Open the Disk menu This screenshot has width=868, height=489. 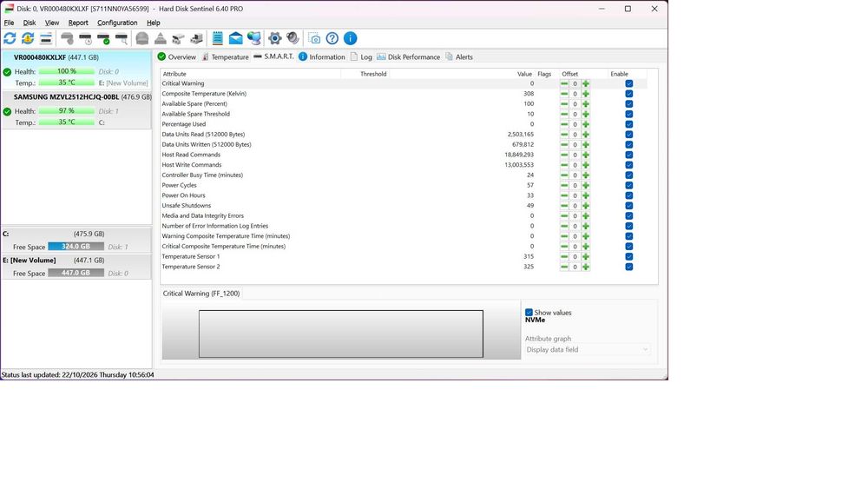pyautogui.click(x=30, y=23)
